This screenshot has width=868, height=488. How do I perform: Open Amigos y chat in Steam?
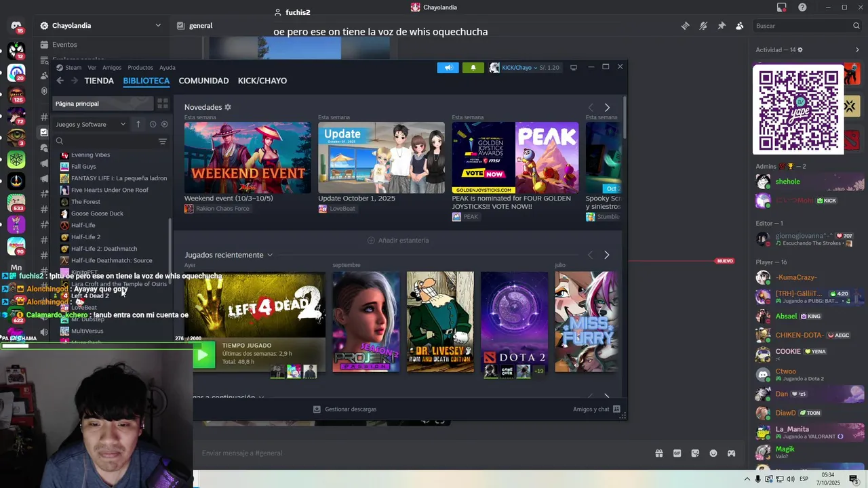click(x=597, y=409)
